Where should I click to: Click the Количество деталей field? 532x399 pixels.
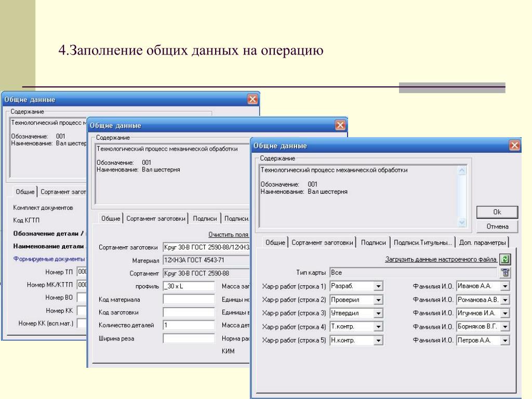189,325
